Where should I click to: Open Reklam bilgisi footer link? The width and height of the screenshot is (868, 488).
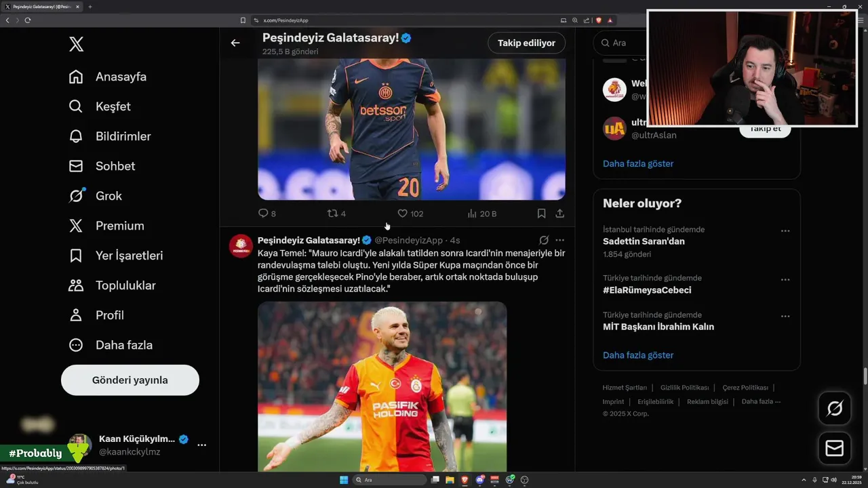tap(707, 402)
